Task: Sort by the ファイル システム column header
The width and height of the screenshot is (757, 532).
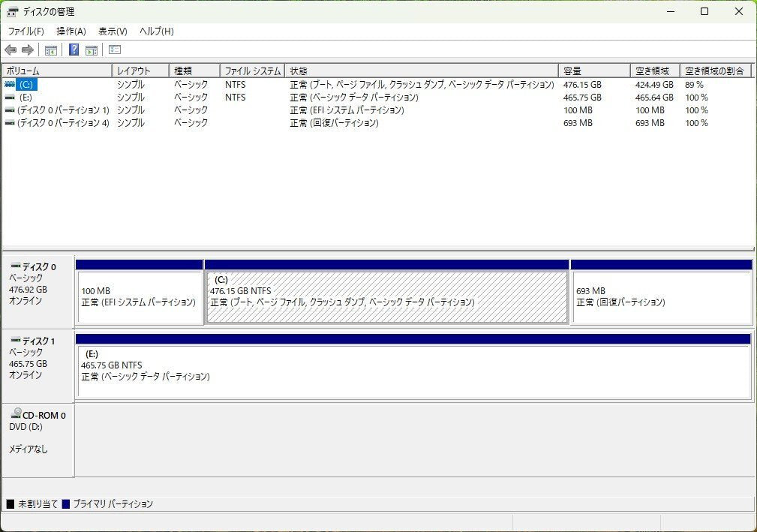Action: tap(253, 71)
